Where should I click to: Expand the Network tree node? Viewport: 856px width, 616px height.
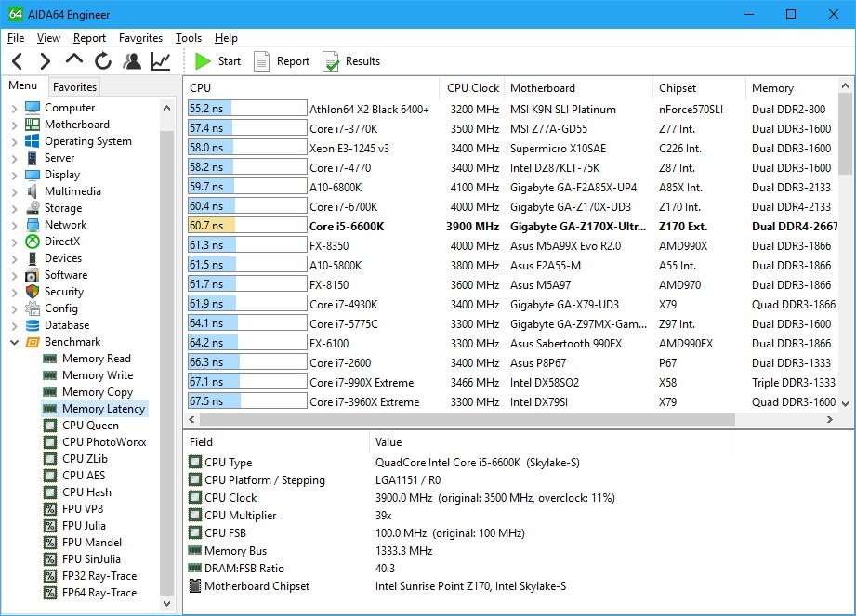pyautogui.click(x=14, y=226)
